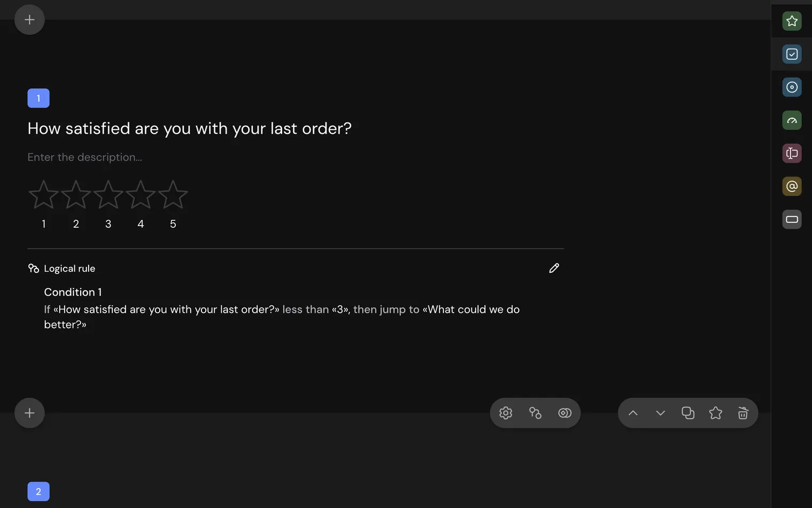The width and height of the screenshot is (812, 508).
Task: Insert a button block from sidebar
Action: 792,219
